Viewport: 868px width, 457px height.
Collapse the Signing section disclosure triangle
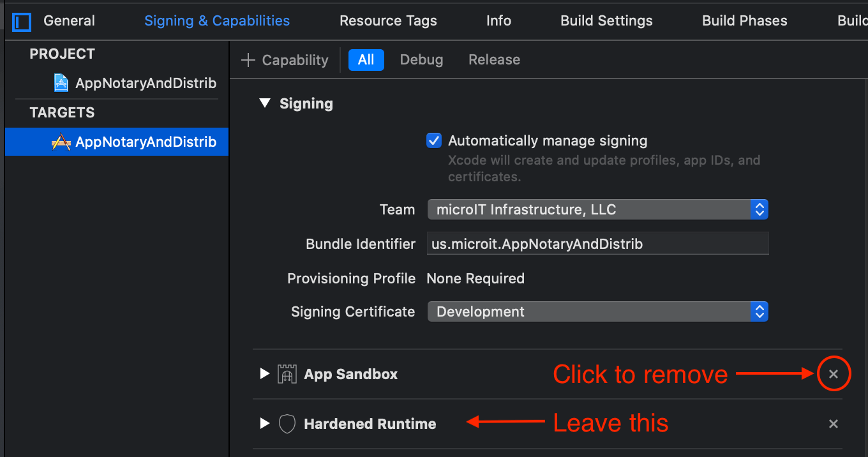coord(265,103)
